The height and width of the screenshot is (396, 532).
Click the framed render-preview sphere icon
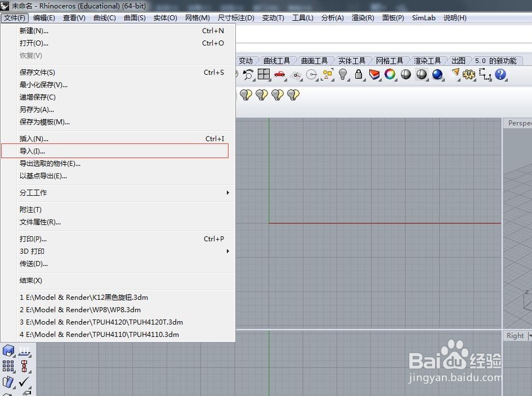coord(422,74)
